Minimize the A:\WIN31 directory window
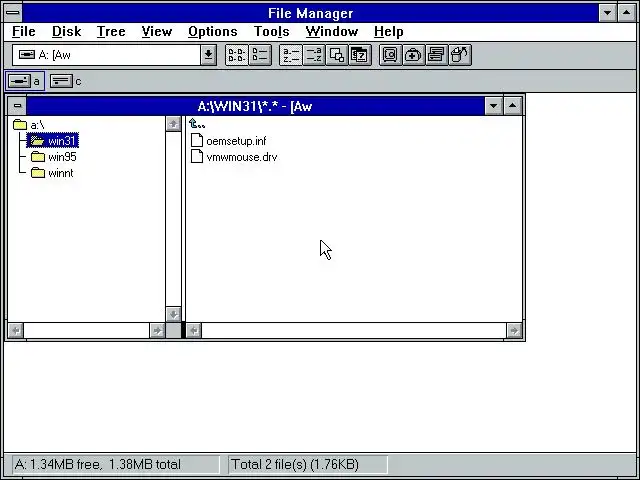 (x=493, y=106)
